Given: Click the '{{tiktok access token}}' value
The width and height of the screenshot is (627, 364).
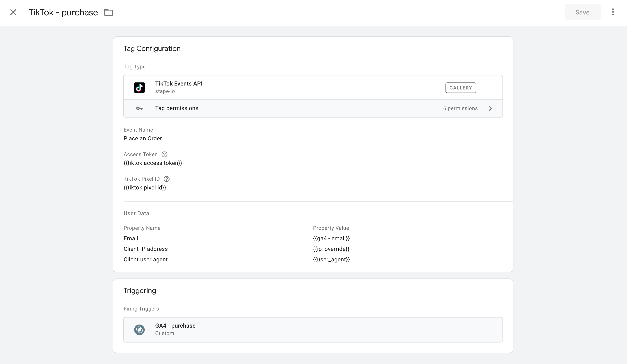Looking at the screenshot, I should (153, 163).
